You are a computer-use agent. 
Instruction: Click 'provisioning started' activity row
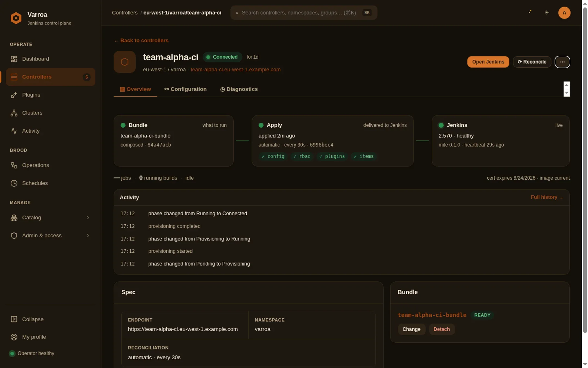click(341, 251)
